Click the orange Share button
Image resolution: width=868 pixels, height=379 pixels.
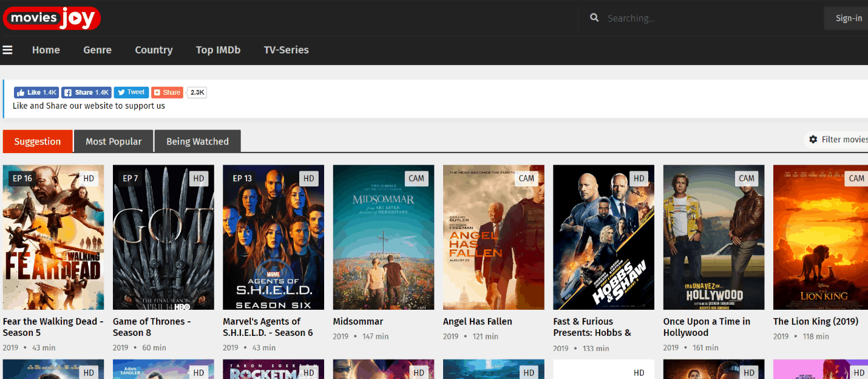[x=167, y=92]
